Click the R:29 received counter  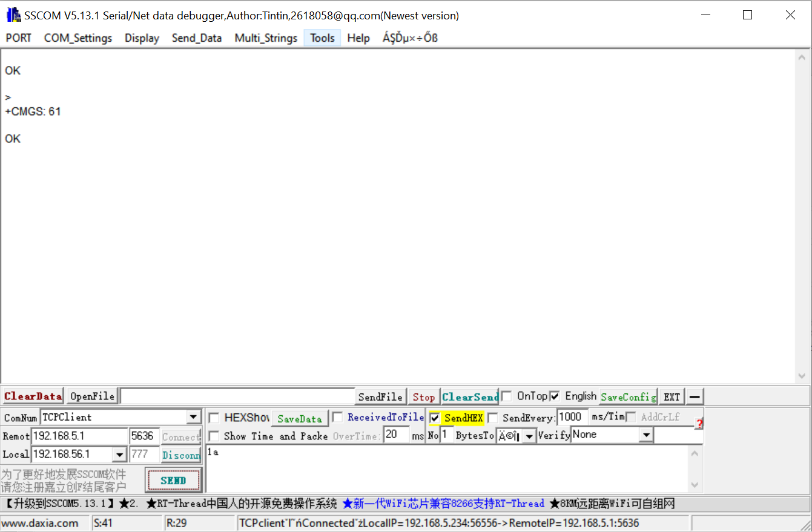pyautogui.click(x=176, y=523)
